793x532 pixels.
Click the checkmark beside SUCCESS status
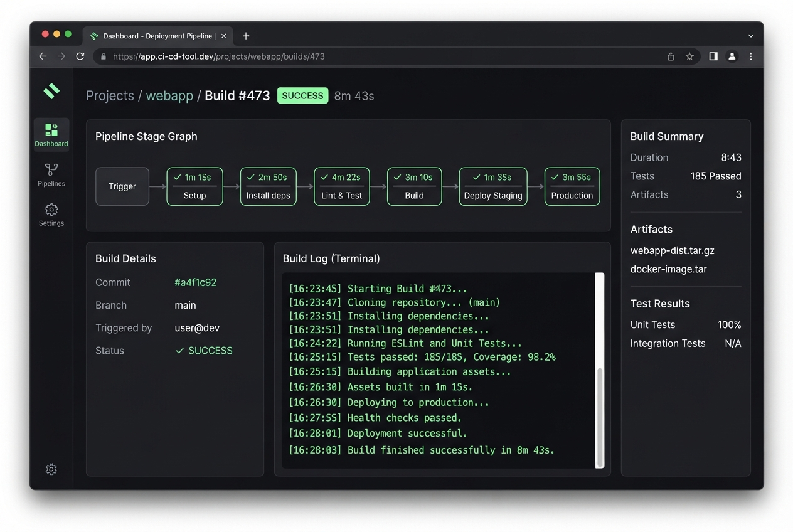click(x=179, y=351)
